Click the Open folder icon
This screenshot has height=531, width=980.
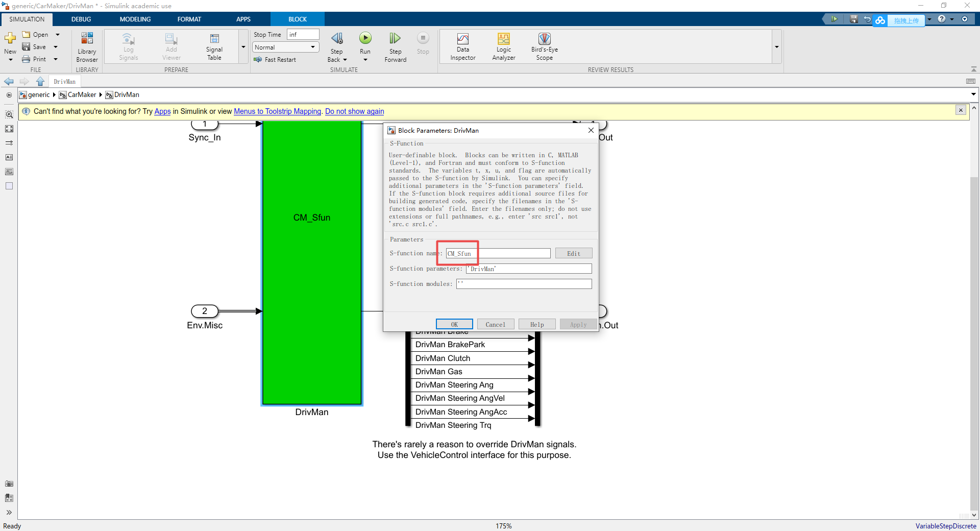tap(26, 35)
